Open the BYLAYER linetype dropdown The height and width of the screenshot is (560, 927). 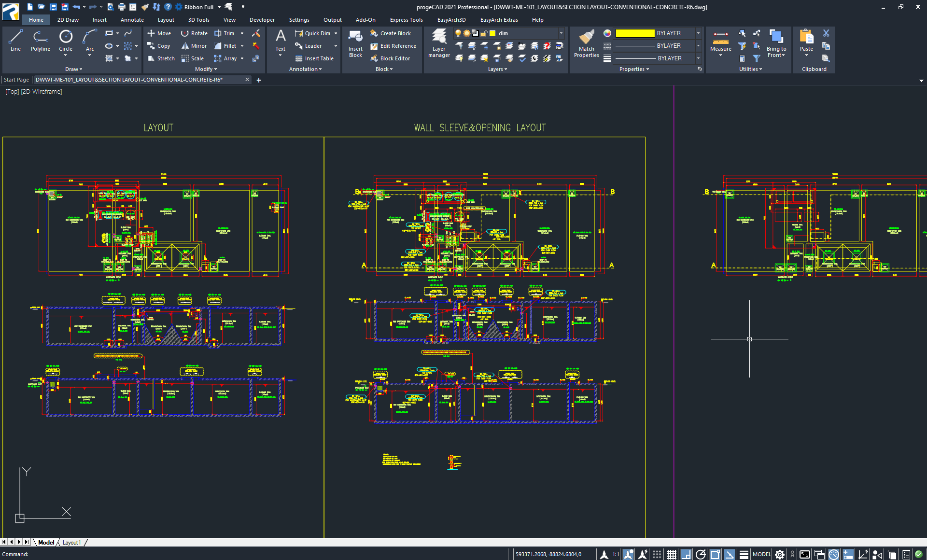click(x=698, y=46)
